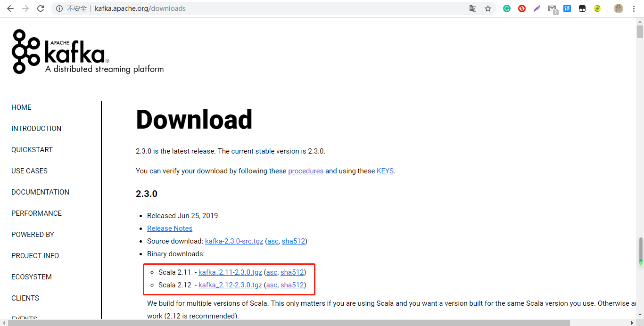Go to HOME in the sidebar
This screenshot has height=326, width=644.
click(x=21, y=107)
